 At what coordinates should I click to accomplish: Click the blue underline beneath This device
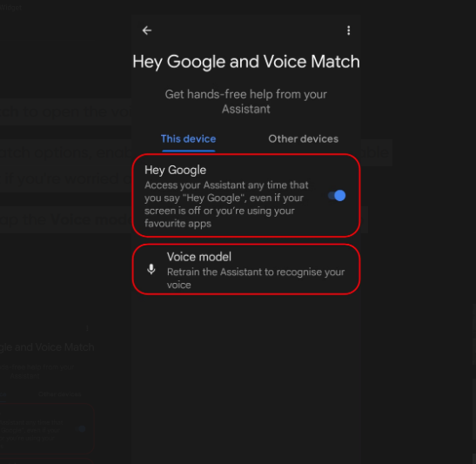pyautogui.click(x=189, y=151)
